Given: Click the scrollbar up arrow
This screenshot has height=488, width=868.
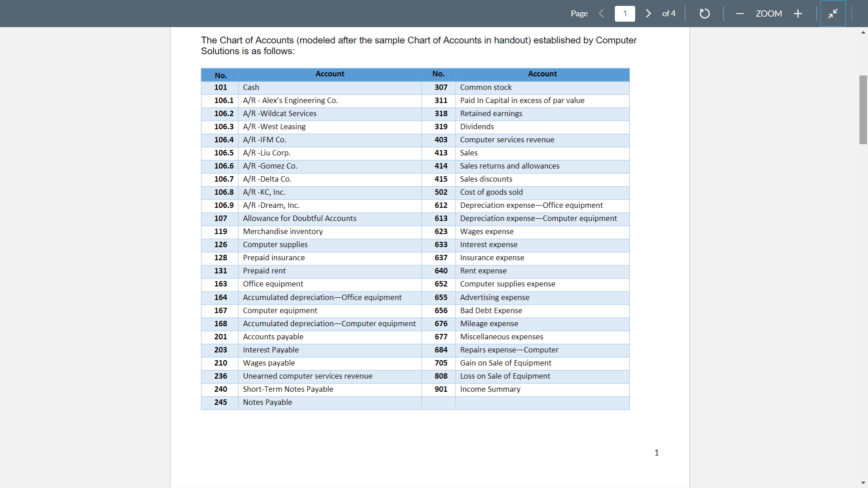Looking at the screenshot, I should coord(863,33).
